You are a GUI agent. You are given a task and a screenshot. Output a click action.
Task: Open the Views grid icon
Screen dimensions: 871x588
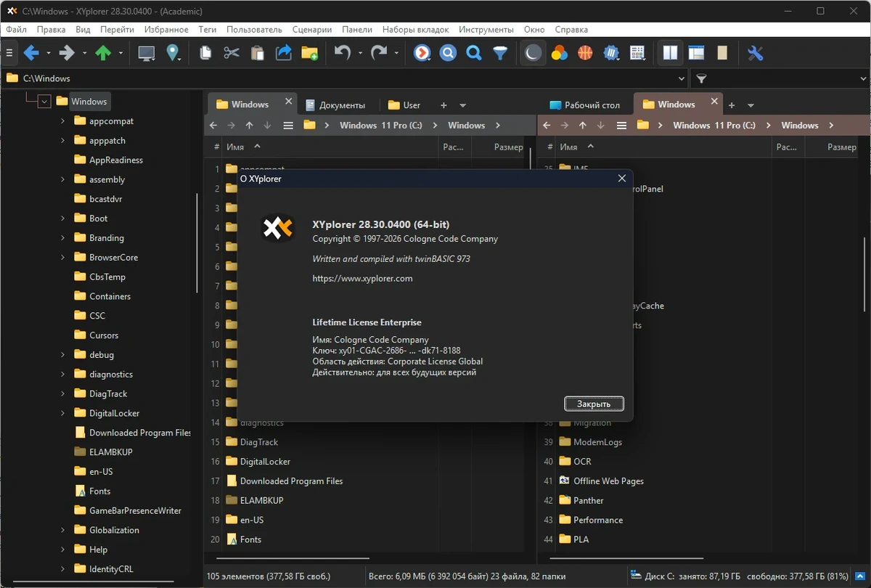(637, 53)
